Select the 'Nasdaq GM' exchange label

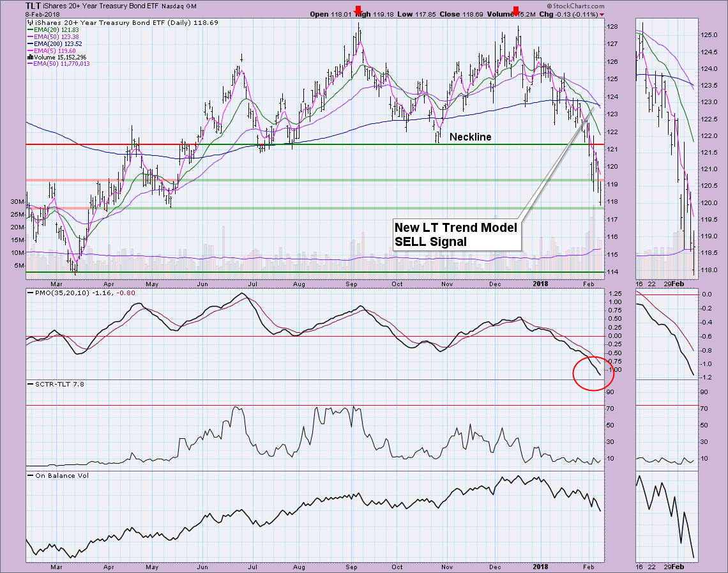click(179, 6)
